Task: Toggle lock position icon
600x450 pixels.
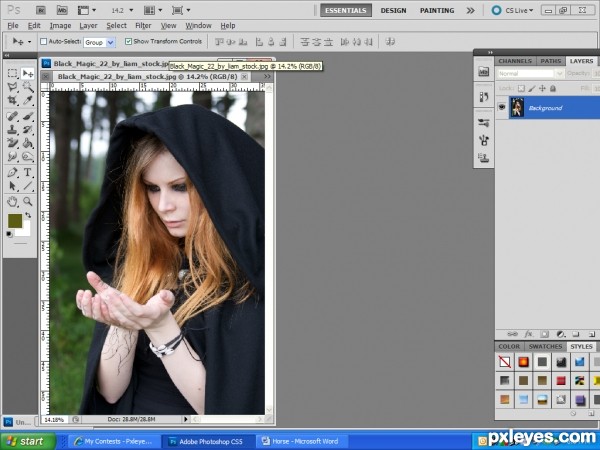Action: click(x=542, y=88)
